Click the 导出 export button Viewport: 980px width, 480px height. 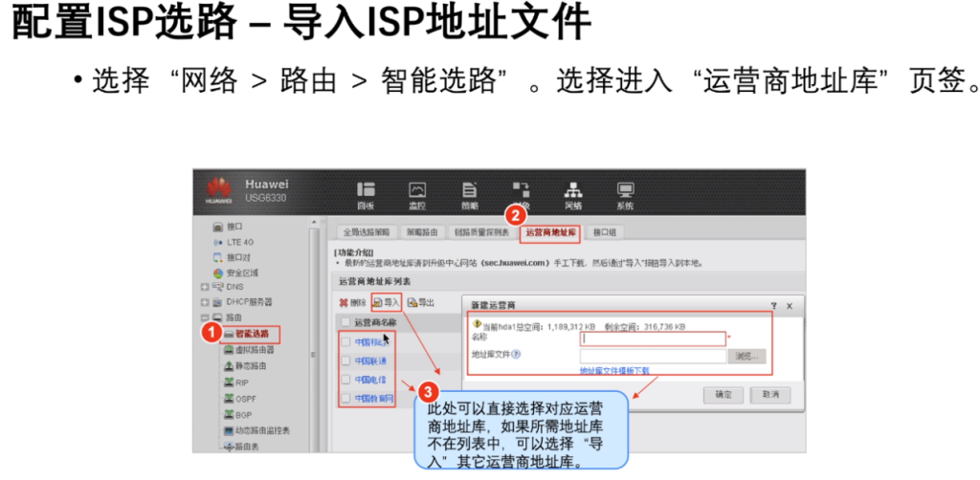pyautogui.click(x=421, y=303)
